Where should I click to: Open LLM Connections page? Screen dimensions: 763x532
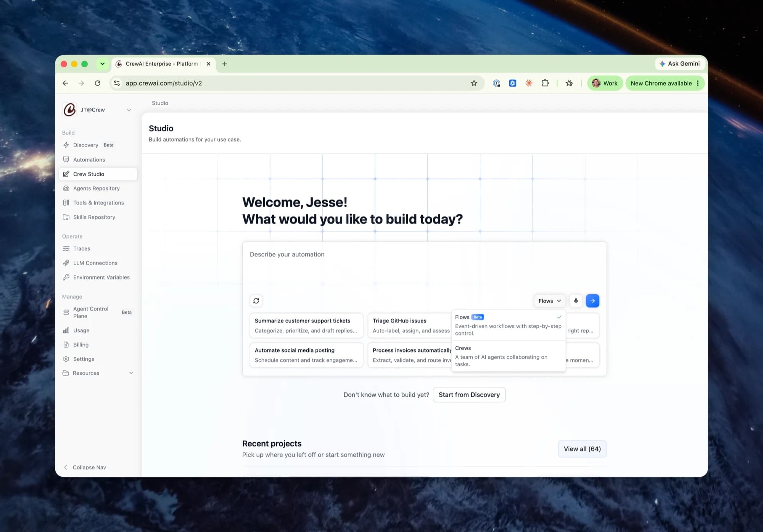pos(98,263)
